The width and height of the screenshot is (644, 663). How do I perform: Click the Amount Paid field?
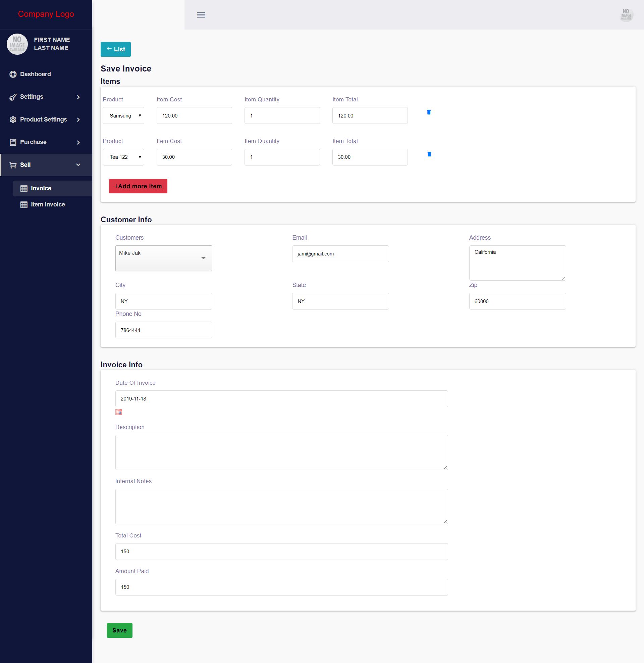click(x=281, y=587)
